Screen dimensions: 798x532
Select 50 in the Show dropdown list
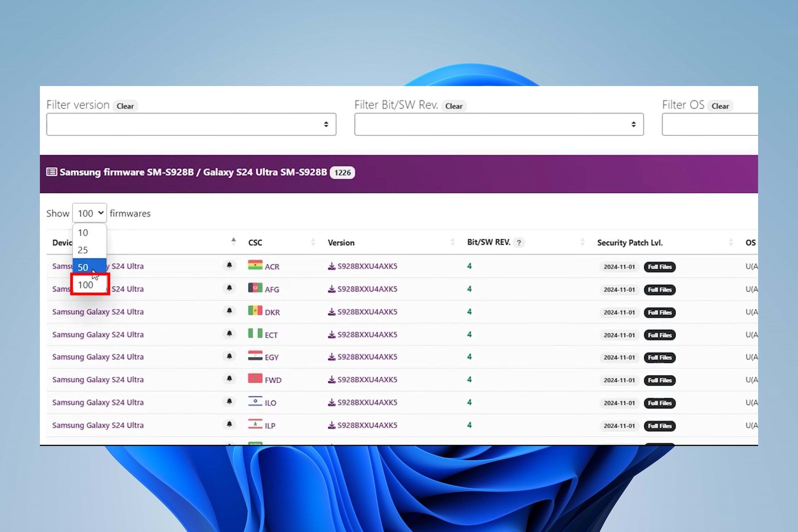click(89, 267)
